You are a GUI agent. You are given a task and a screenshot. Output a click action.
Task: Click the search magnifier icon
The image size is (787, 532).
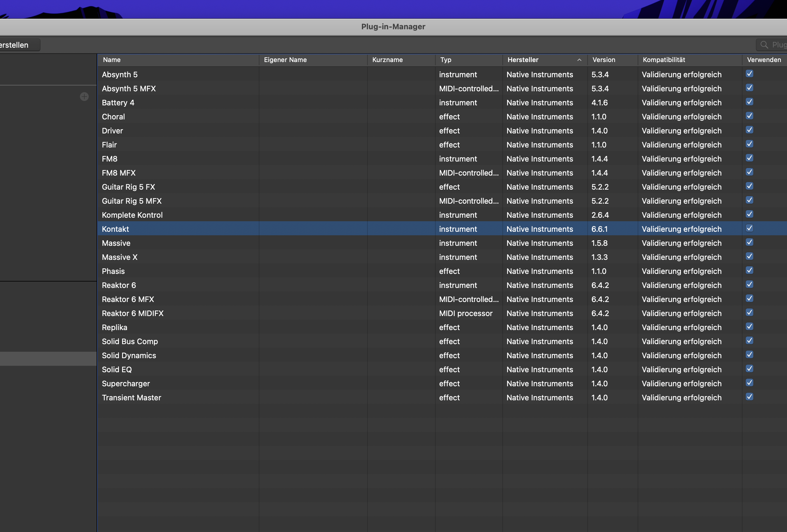764,45
